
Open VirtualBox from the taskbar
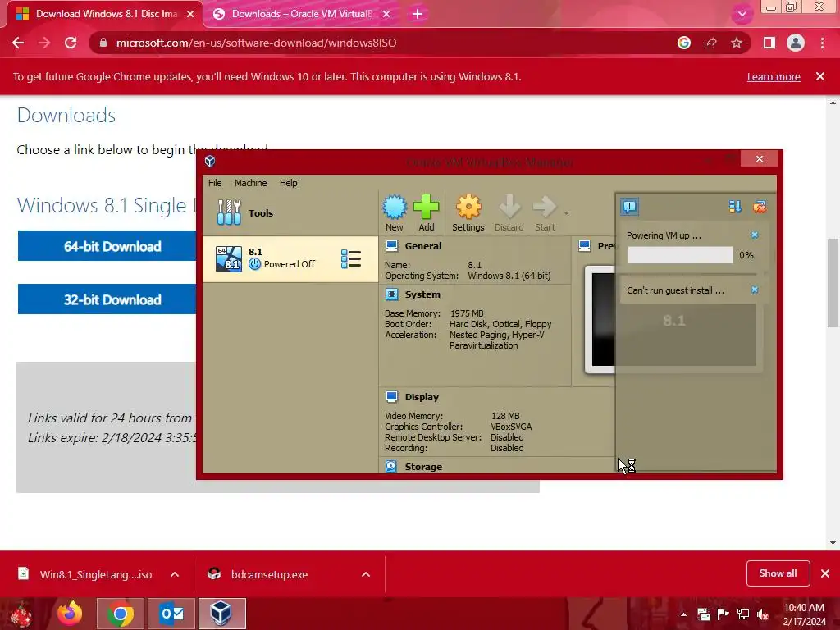(x=221, y=614)
